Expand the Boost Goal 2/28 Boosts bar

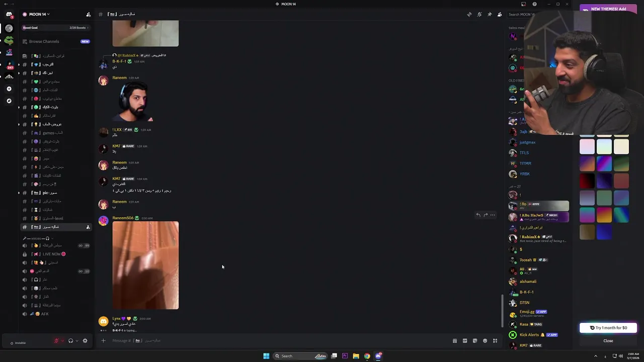point(55,28)
